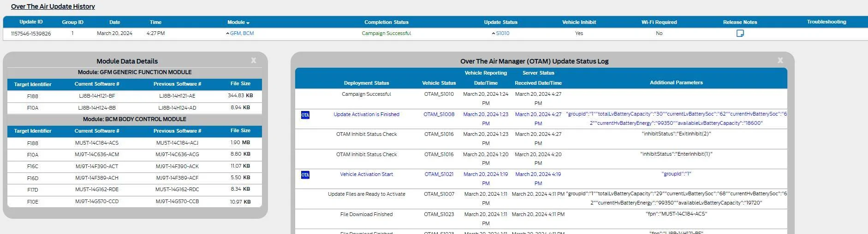The height and width of the screenshot is (234, 868).
Task: Click the Additional Parameters column header
Action: click(x=676, y=82)
